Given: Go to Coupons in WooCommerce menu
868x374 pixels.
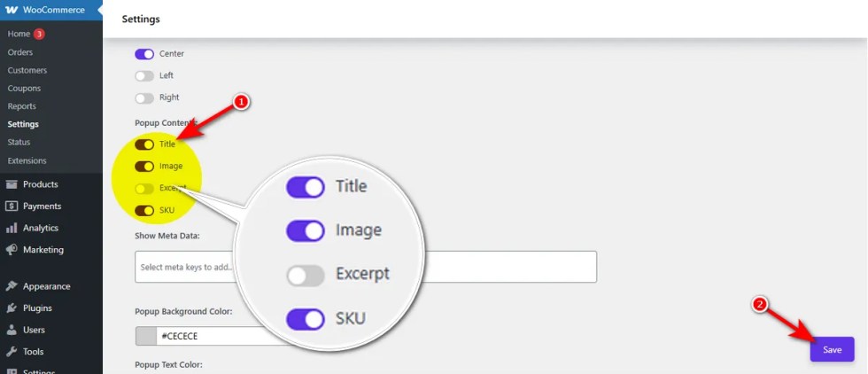Looking at the screenshot, I should pos(24,89).
